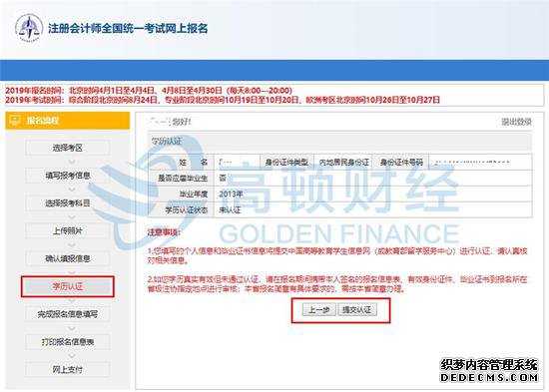
Task: Open the 上传照片 step
Action: point(68,231)
